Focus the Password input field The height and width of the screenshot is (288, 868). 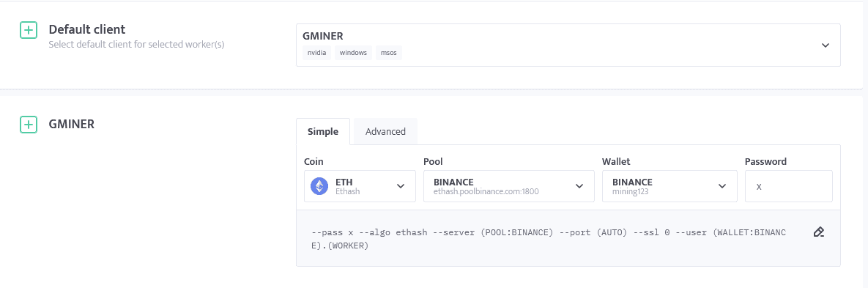(x=788, y=187)
